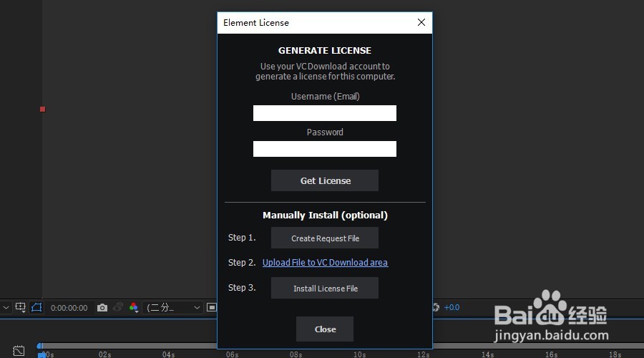Click the Close button in the dialog
Screen dimensions: 644x358
(324, 329)
